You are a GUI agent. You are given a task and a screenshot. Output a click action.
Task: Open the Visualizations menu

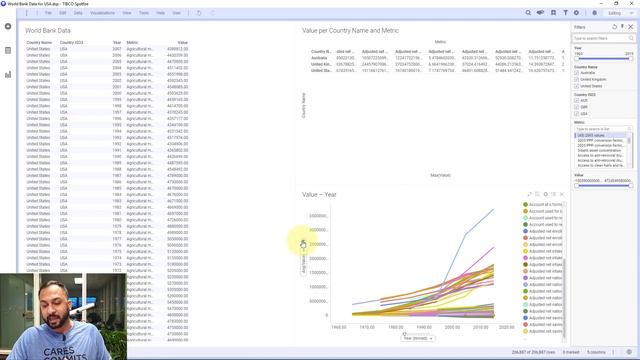point(102,13)
